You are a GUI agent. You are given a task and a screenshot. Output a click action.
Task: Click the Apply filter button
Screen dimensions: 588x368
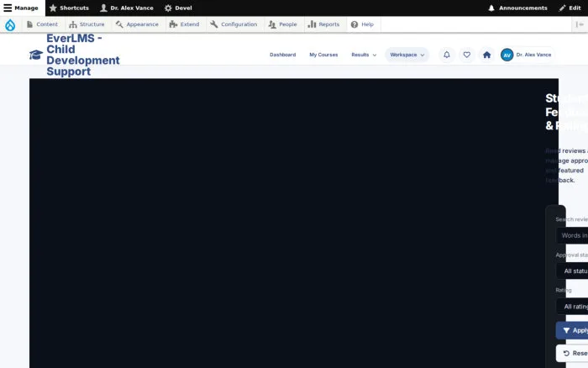tap(572, 330)
